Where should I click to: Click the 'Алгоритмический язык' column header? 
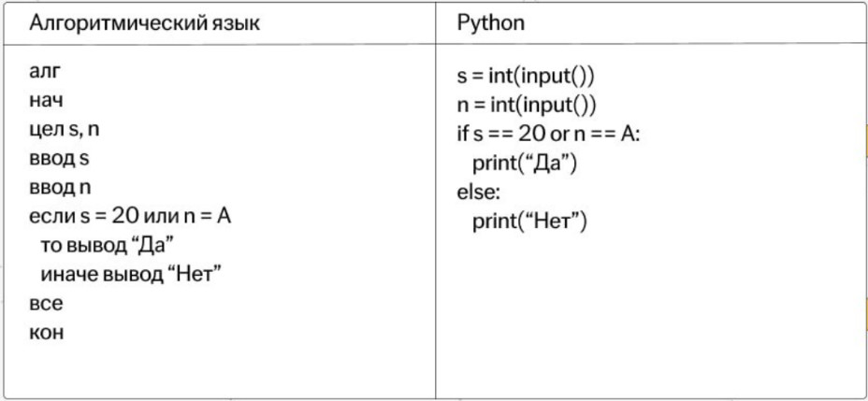coord(144,23)
